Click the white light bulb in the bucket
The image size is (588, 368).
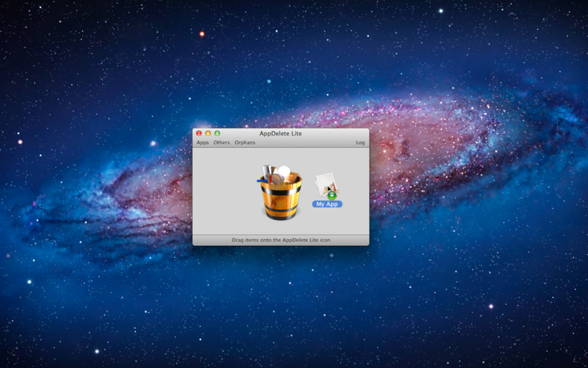click(284, 173)
